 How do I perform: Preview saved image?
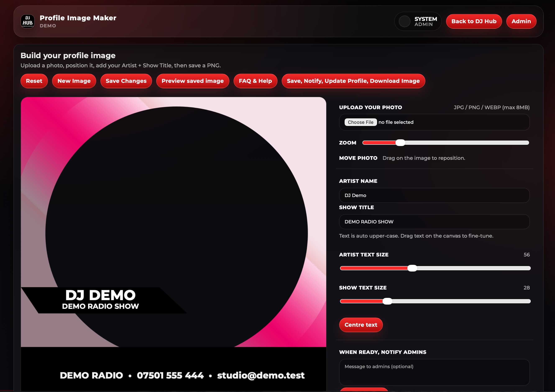[x=193, y=81]
